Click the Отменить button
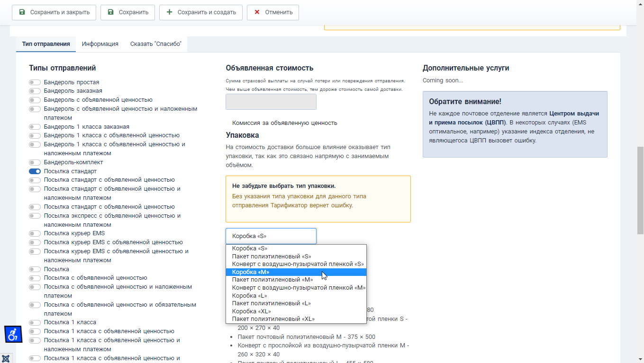Viewport: 644px width, 363px height. coord(273,12)
